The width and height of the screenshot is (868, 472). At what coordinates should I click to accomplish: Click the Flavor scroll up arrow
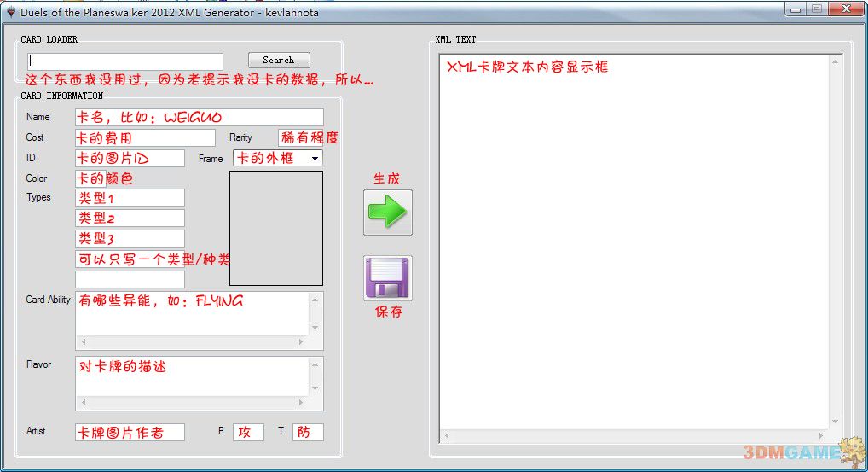coord(315,364)
